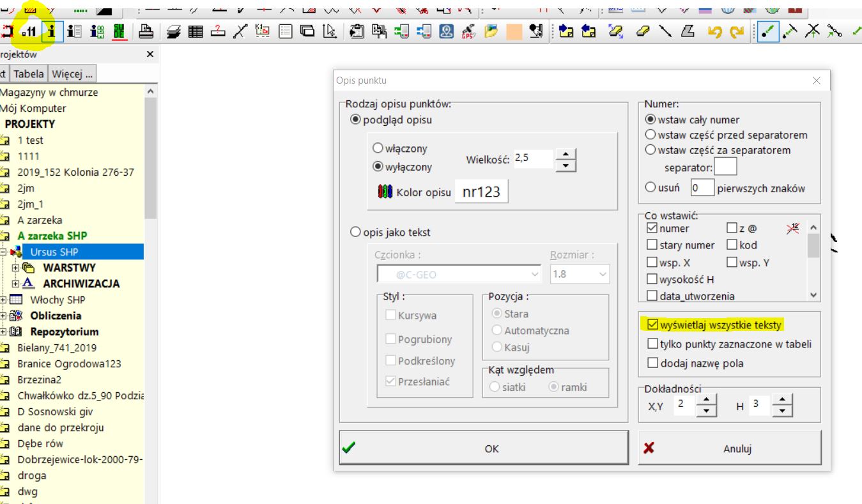Enable the 'stary numer' checkbox
862x504 pixels.
652,245
